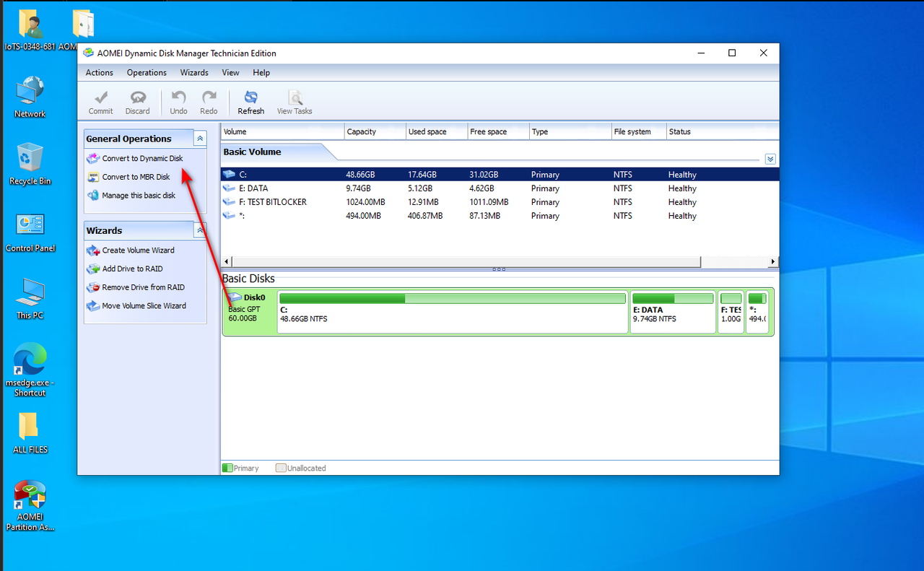Select the F: TEST BITLOCKER volume
Screen dimensions: 924x571
coord(500,202)
